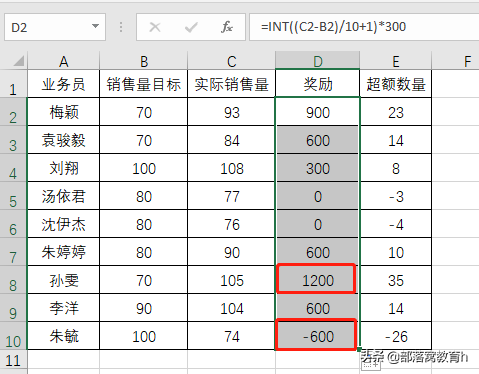Viewport: 479px width, 374px height.
Task: Click the Select All corner triangle
Action: pyautogui.click(x=19, y=61)
